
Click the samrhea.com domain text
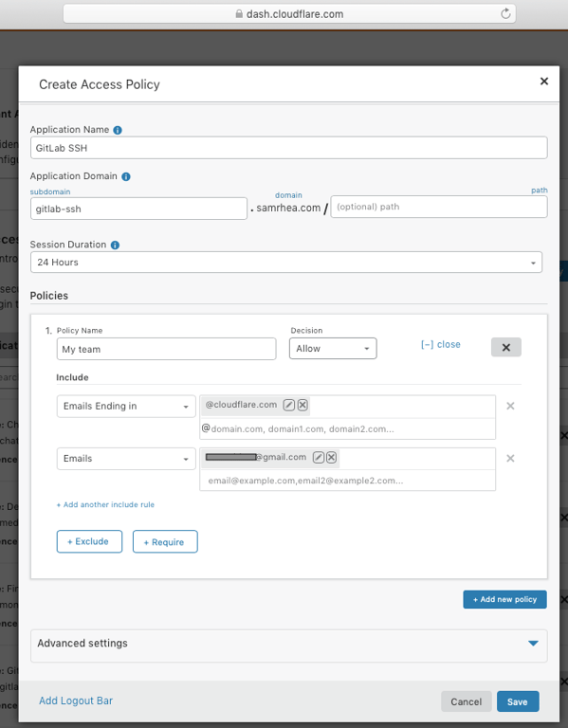click(x=288, y=208)
